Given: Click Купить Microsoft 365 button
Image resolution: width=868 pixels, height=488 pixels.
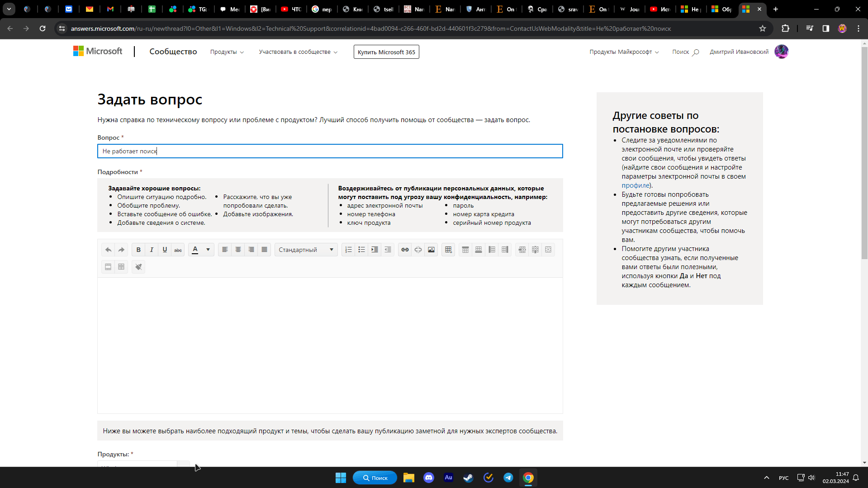Looking at the screenshot, I should pyautogui.click(x=386, y=52).
